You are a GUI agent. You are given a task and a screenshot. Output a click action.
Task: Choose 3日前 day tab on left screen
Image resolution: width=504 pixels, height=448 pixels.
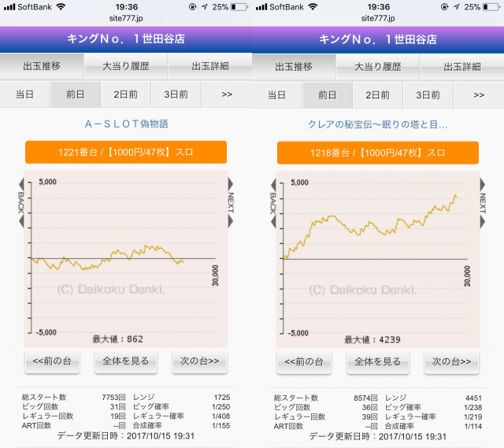(176, 94)
